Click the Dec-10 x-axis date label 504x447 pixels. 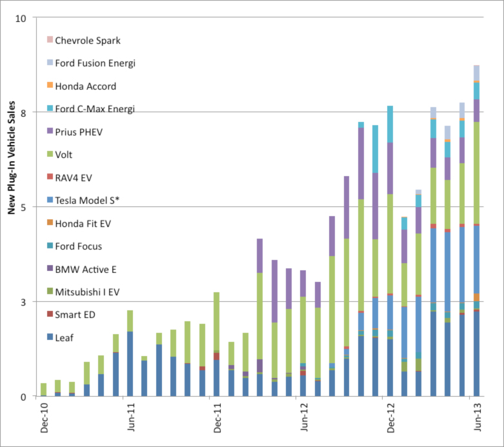pyautogui.click(x=43, y=424)
